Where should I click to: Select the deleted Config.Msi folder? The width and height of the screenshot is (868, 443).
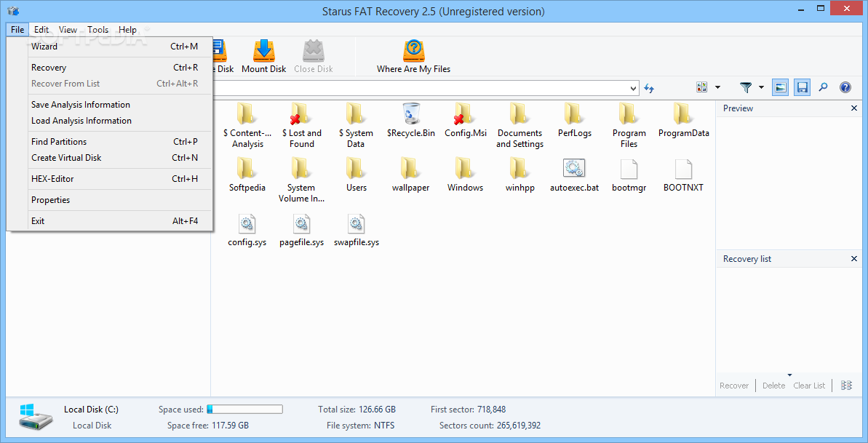(466, 120)
